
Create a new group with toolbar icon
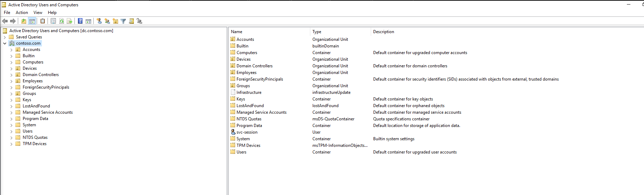click(107, 21)
